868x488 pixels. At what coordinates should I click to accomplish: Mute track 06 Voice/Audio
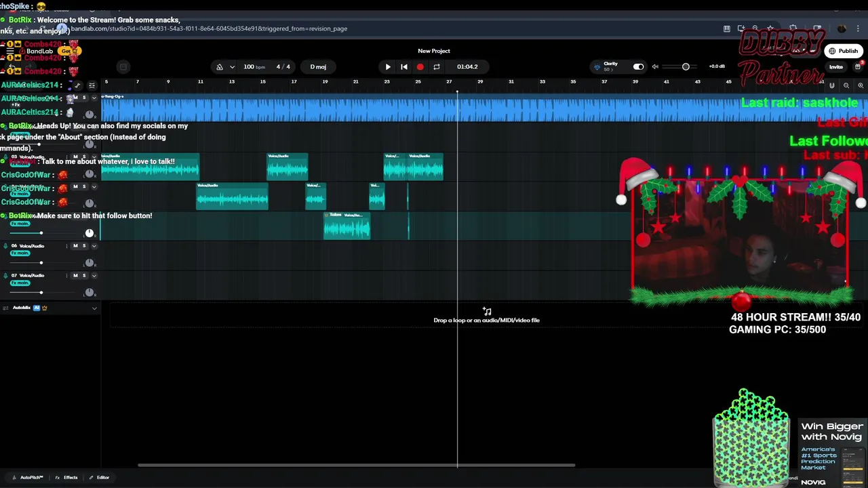point(75,246)
